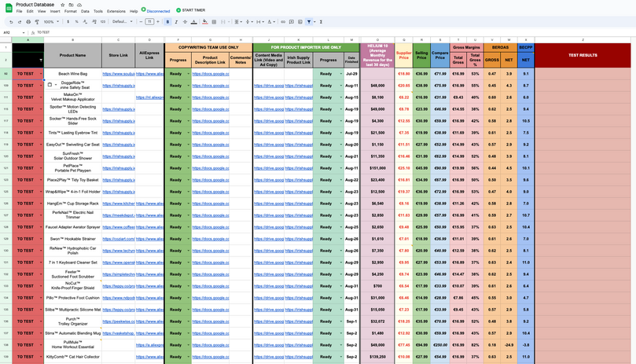Click the Insert link icon

[281, 22]
